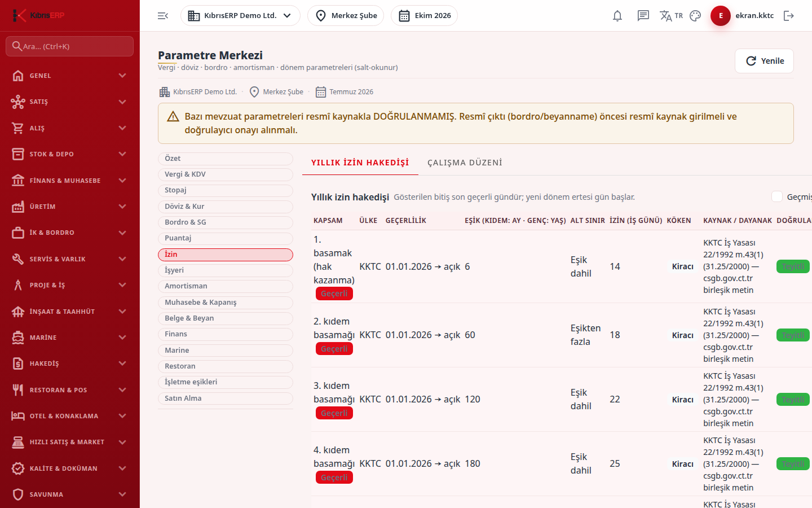Image resolution: width=812 pixels, height=508 pixels.
Task: Expand the İK & Bordro menu chevron
Action: 122,233
